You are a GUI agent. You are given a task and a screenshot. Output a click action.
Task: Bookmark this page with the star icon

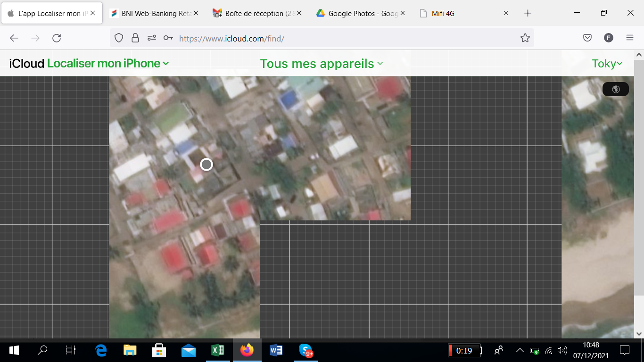(525, 38)
